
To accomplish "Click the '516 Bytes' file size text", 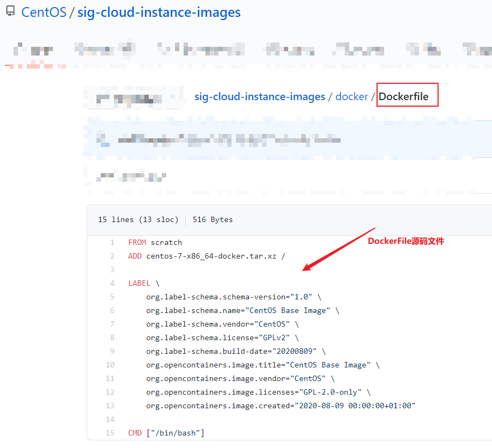I will (212, 219).
